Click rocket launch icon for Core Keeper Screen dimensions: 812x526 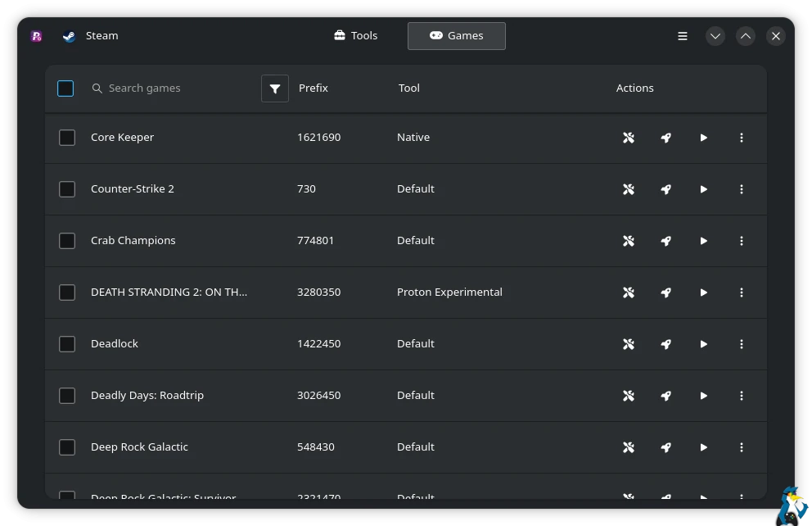tap(666, 138)
